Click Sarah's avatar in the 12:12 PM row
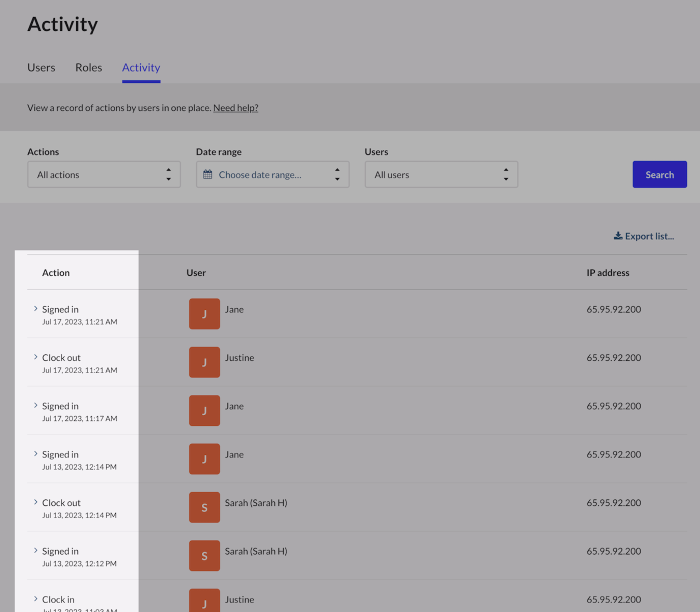This screenshot has height=612, width=700. [204, 556]
